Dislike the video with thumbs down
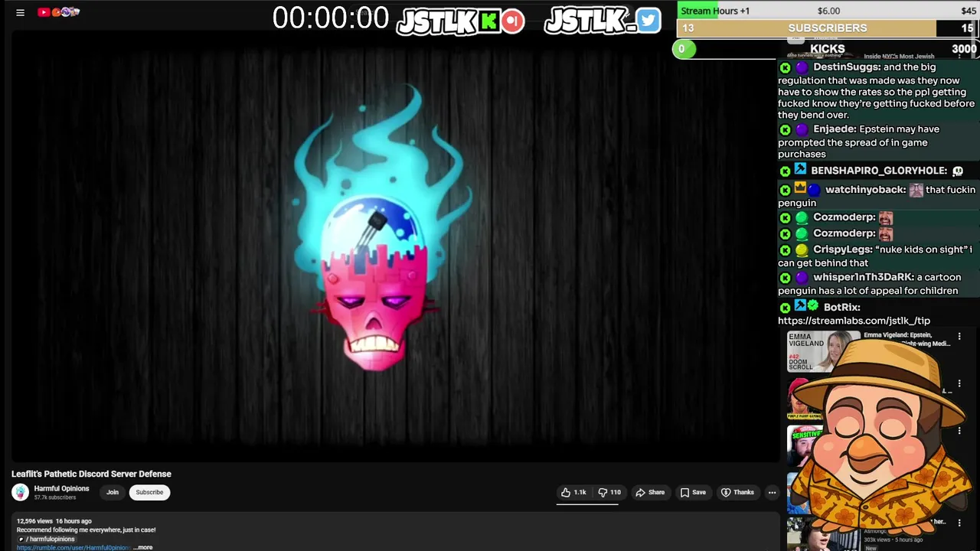Viewport: 980px width, 551px height. coord(609,492)
